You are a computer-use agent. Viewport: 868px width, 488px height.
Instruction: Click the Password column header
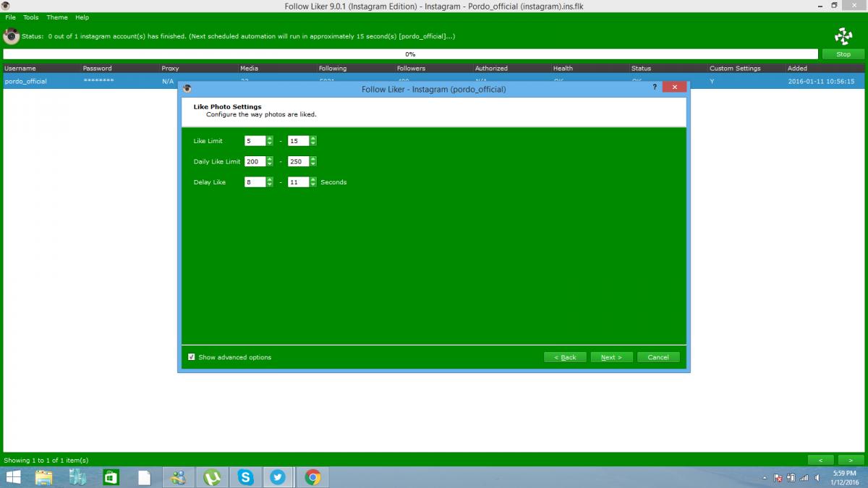120,68
